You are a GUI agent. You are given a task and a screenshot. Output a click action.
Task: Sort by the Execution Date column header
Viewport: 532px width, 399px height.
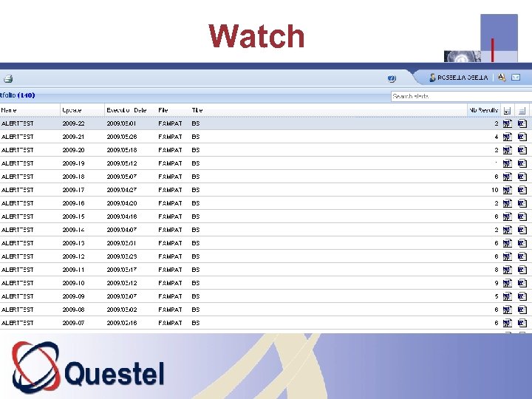tap(126, 110)
